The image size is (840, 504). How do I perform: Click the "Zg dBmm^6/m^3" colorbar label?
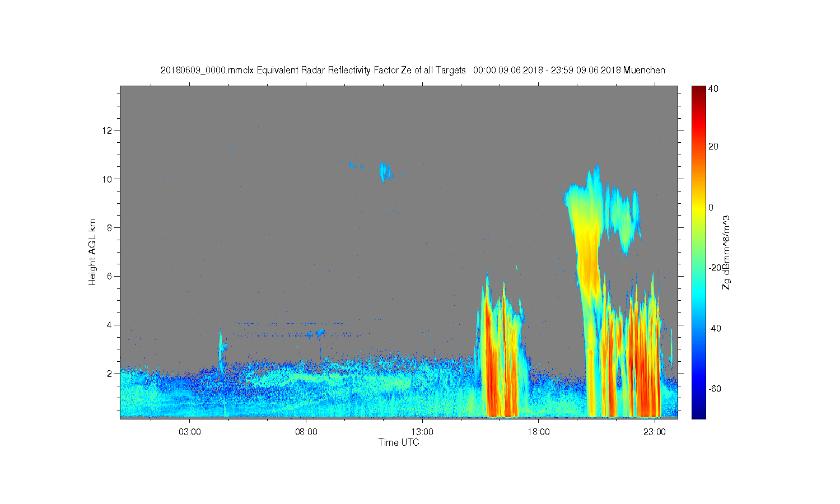[726, 253]
